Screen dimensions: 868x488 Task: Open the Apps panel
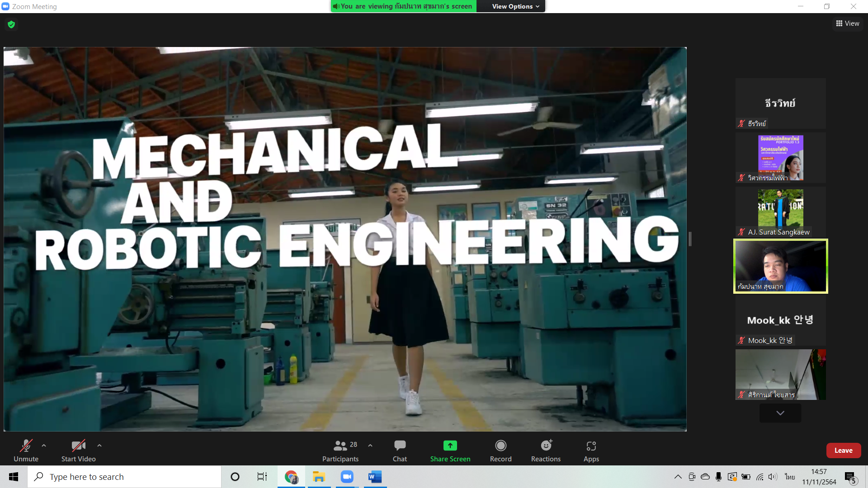[591, 450]
